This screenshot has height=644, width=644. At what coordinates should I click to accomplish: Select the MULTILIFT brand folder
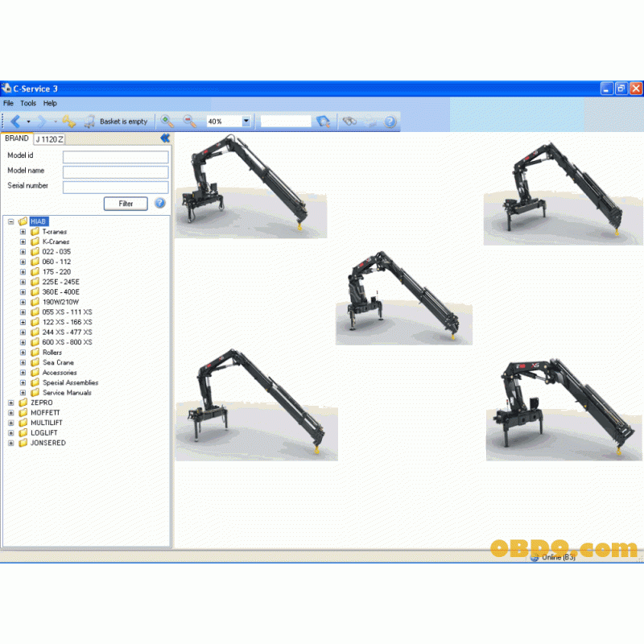[47, 423]
